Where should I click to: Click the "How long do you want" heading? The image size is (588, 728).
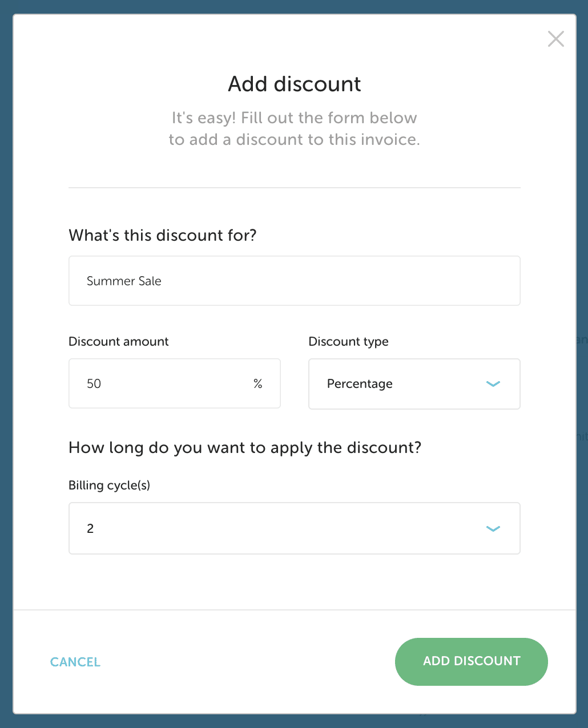(245, 447)
